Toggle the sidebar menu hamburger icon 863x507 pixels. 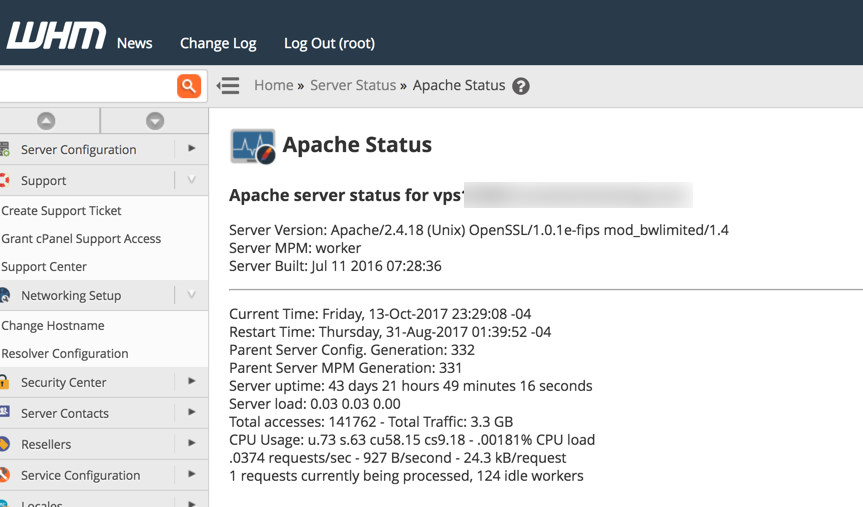[x=228, y=86]
